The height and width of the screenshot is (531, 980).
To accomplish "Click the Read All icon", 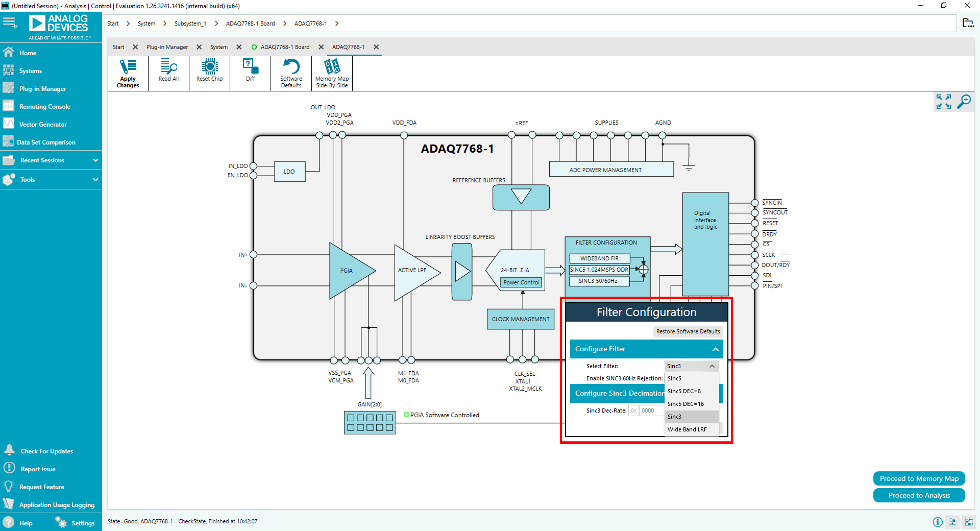I will tap(169, 70).
